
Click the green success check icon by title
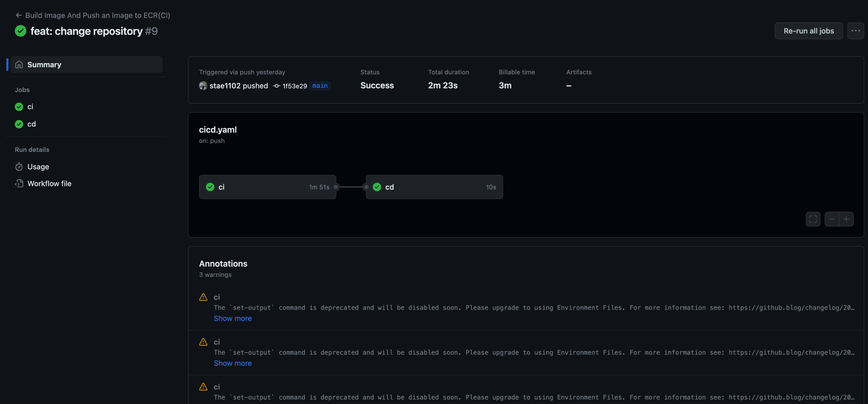21,31
